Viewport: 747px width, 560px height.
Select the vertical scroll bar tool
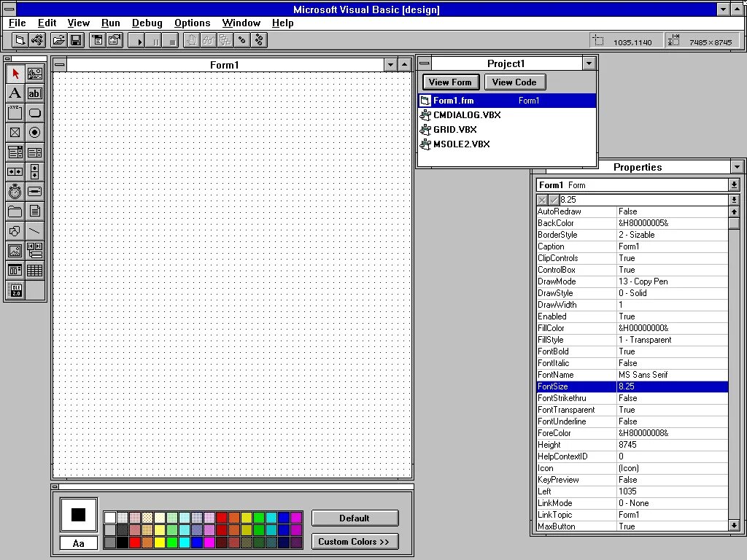(35, 172)
